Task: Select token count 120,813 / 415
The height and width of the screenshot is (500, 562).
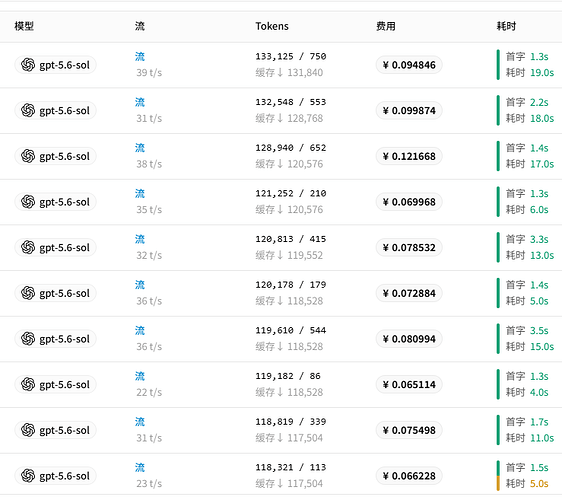Action: pyautogui.click(x=291, y=239)
